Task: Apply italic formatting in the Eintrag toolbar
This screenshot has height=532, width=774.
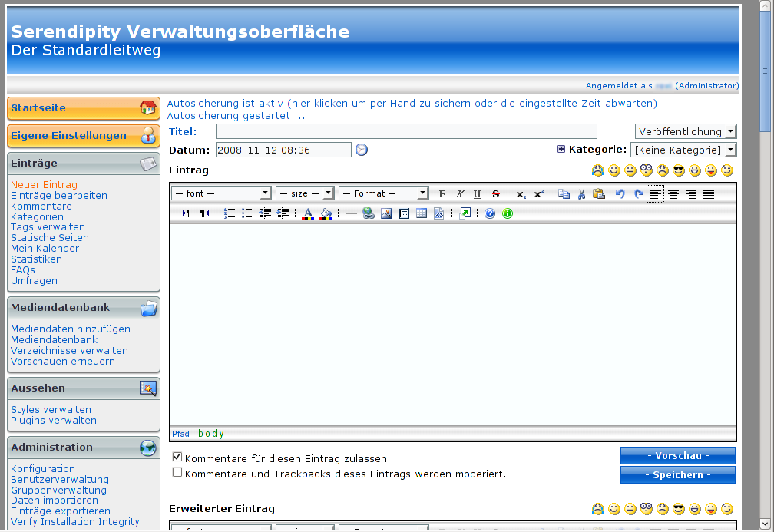Action: point(459,194)
